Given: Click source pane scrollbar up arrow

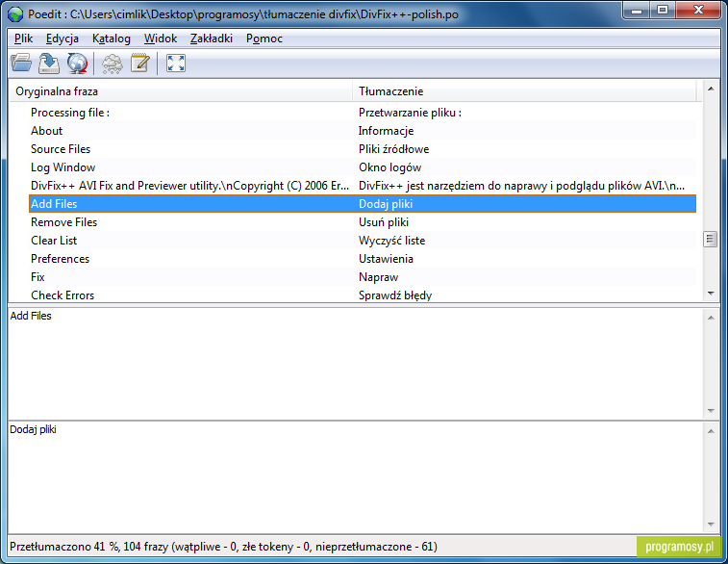Looking at the screenshot, I should [711, 318].
